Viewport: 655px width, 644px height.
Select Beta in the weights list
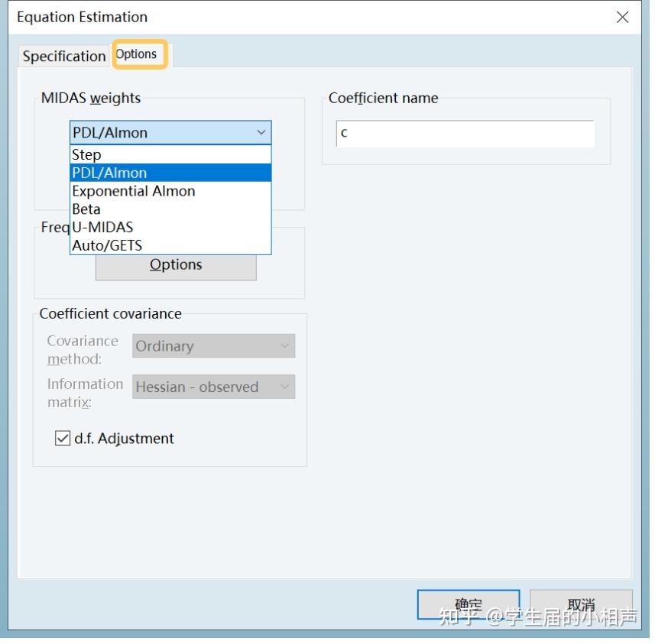pyautogui.click(x=86, y=209)
